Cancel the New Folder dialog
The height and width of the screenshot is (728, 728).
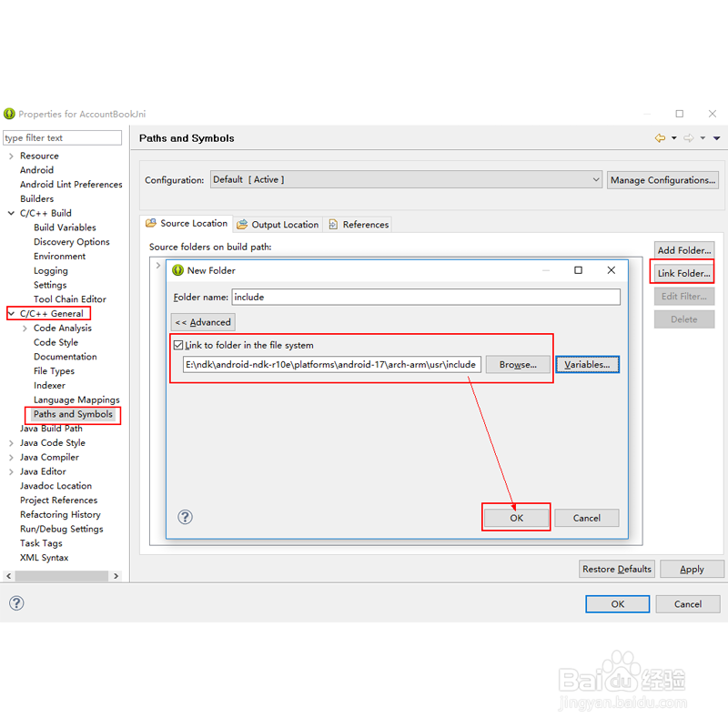pyautogui.click(x=586, y=518)
